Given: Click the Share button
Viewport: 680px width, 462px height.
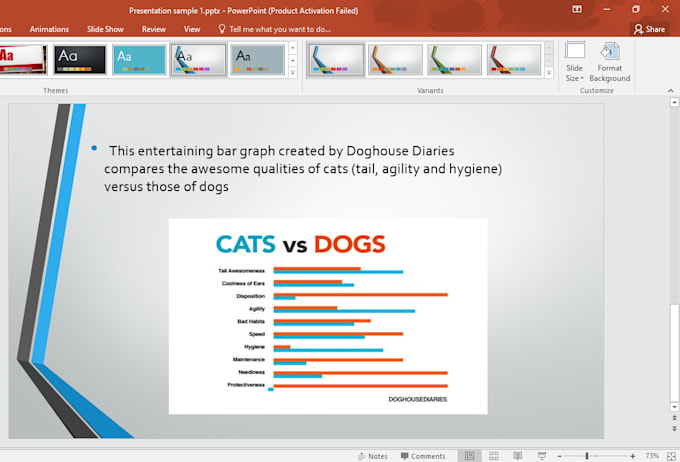Looking at the screenshot, I should (649, 29).
